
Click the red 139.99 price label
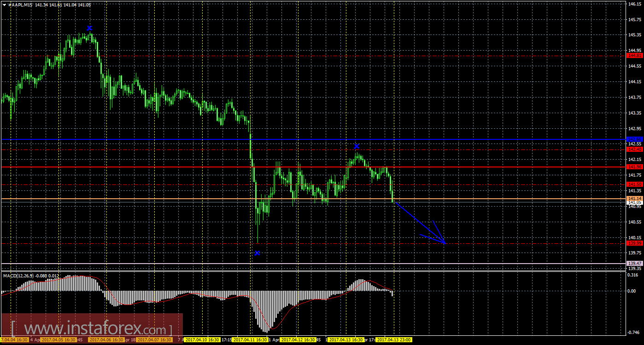634,243
